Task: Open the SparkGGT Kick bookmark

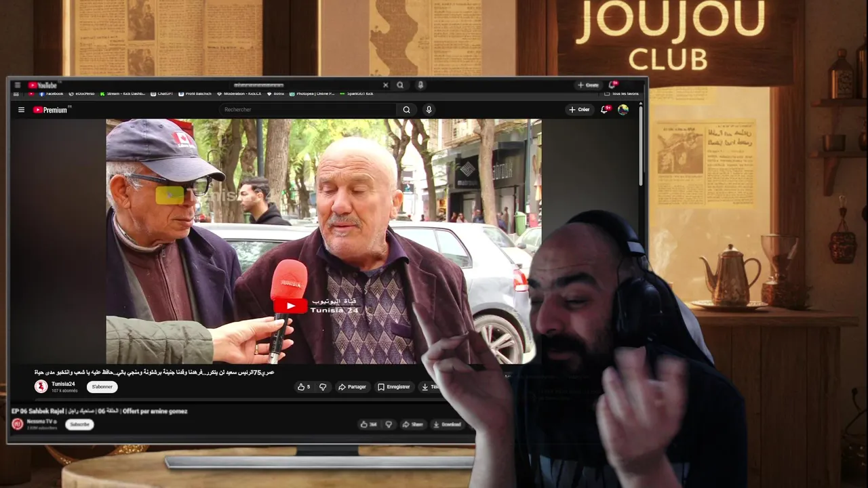Action: click(x=357, y=94)
